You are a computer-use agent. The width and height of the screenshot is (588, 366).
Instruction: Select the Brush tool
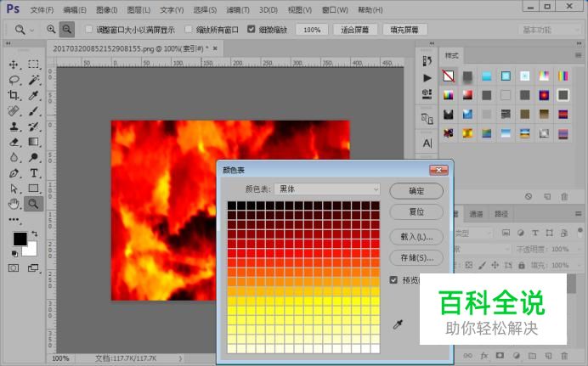(x=34, y=111)
